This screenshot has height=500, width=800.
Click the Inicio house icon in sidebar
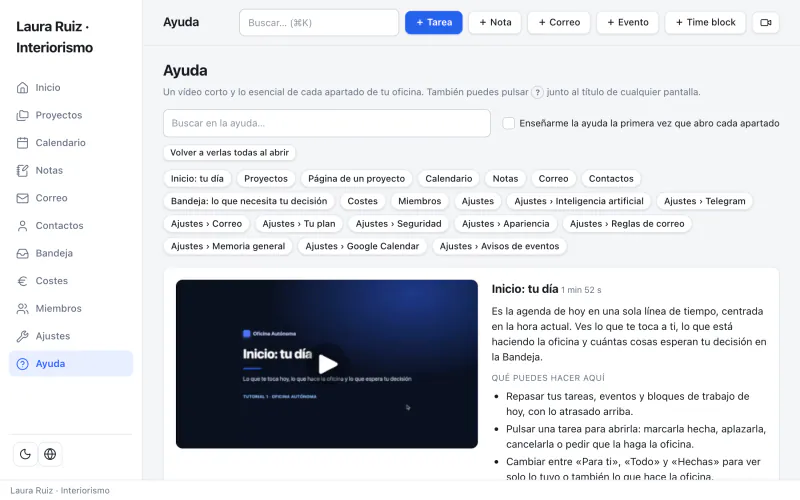(x=22, y=88)
